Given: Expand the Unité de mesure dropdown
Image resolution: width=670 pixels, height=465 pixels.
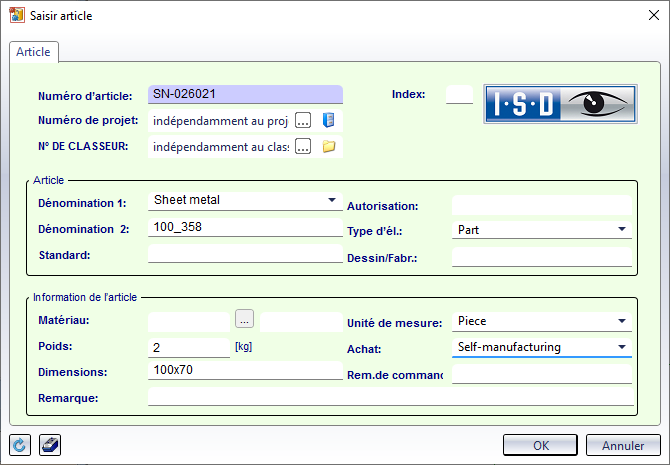Looking at the screenshot, I should 622,321.
